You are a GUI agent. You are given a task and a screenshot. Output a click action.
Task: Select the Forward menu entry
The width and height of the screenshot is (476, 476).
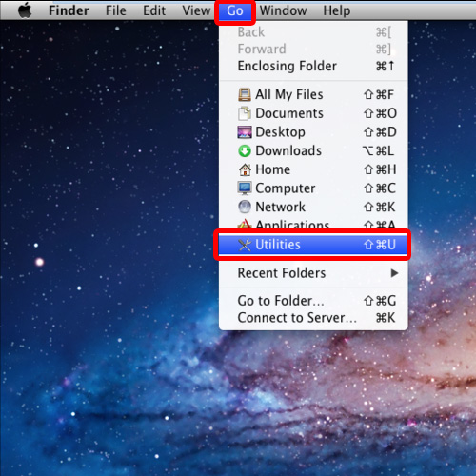pyautogui.click(x=313, y=49)
